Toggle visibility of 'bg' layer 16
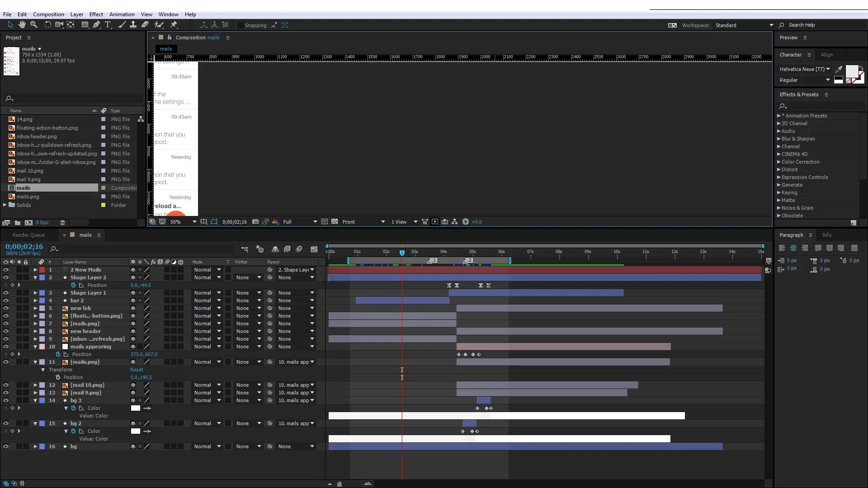Image resolution: width=868 pixels, height=488 pixels. (6, 446)
